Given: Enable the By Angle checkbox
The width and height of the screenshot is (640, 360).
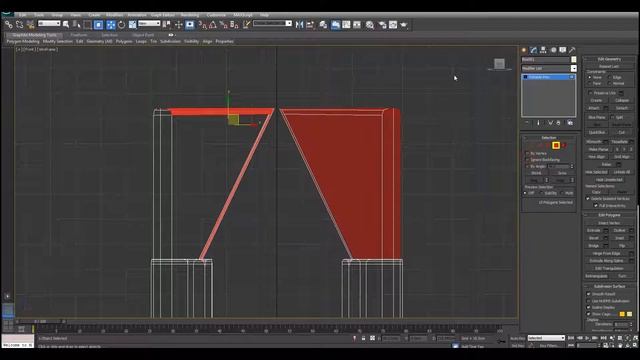Looking at the screenshot, I should 527,167.
